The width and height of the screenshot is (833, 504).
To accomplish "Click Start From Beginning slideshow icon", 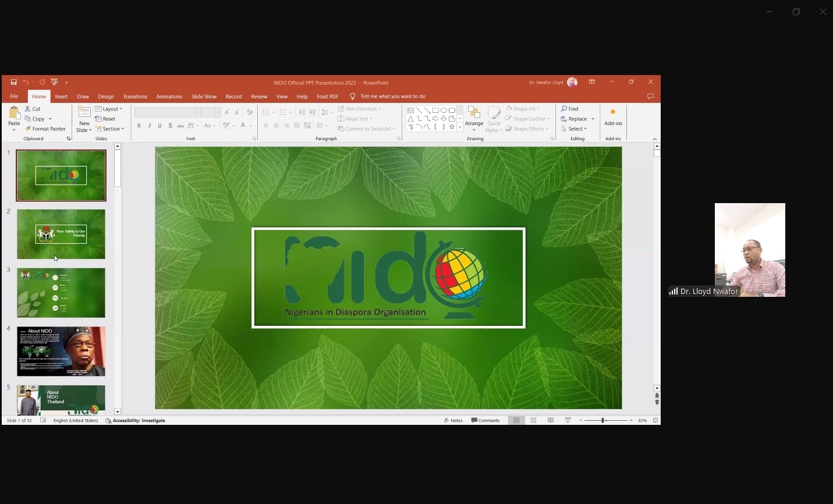I will [x=54, y=82].
